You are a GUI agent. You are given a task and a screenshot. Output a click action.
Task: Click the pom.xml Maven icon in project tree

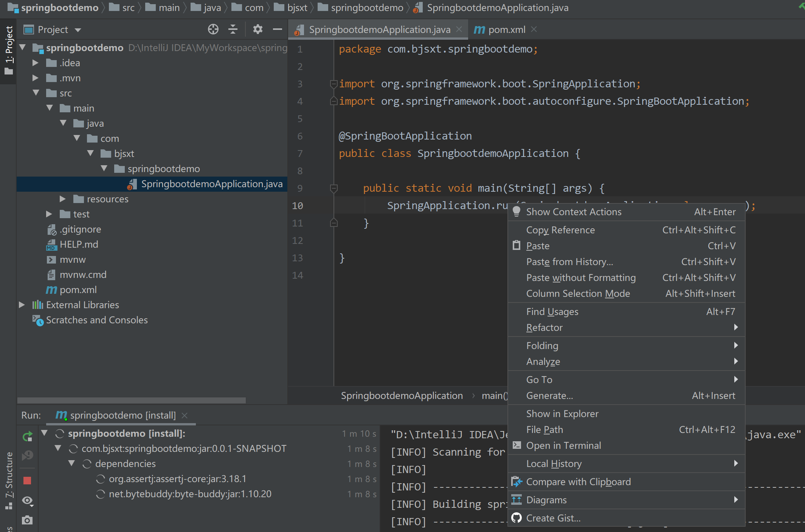pyautogui.click(x=51, y=290)
